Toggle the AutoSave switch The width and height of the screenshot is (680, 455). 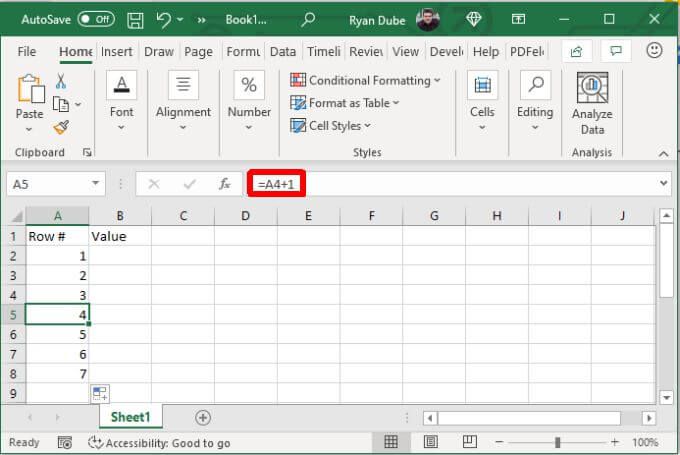[96, 20]
